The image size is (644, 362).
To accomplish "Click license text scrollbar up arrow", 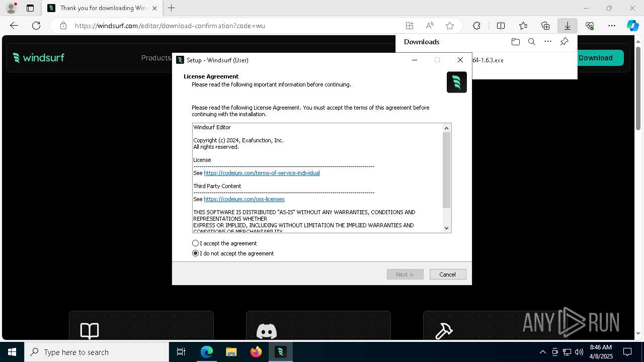I will [446, 128].
